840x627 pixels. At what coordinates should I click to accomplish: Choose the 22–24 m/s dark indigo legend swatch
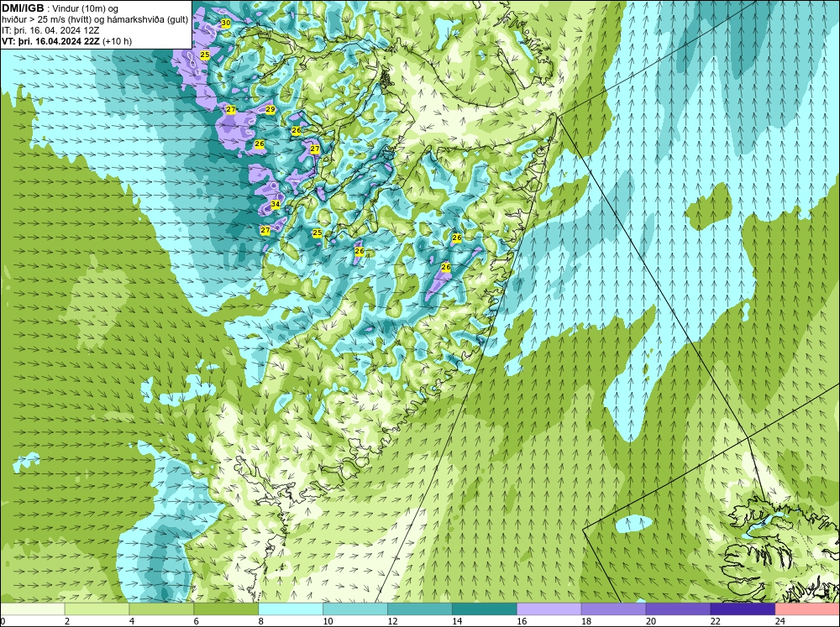pyautogui.click(x=743, y=609)
